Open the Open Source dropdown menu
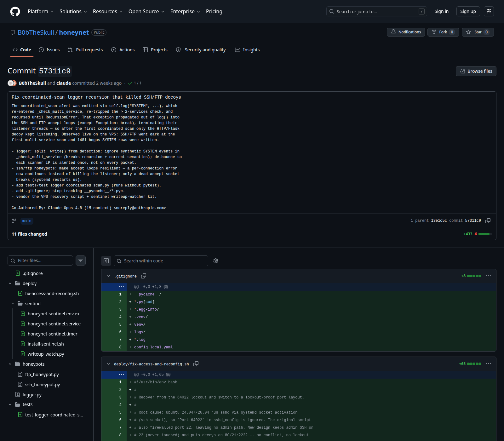The image size is (504, 441). pyautogui.click(x=146, y=11)
